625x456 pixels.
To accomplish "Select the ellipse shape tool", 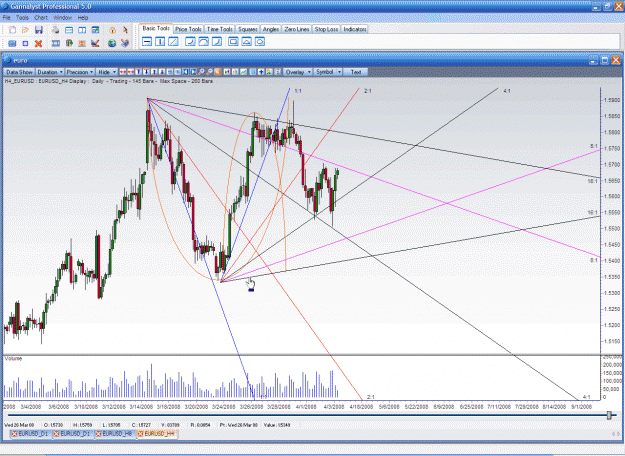I will click(260, 41).
